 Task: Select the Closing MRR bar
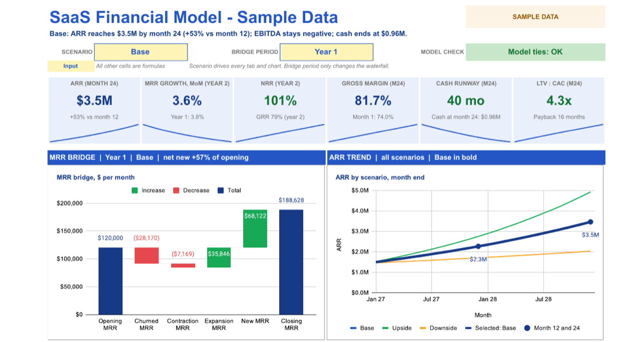pyautogui.click(x=291, y=262)
